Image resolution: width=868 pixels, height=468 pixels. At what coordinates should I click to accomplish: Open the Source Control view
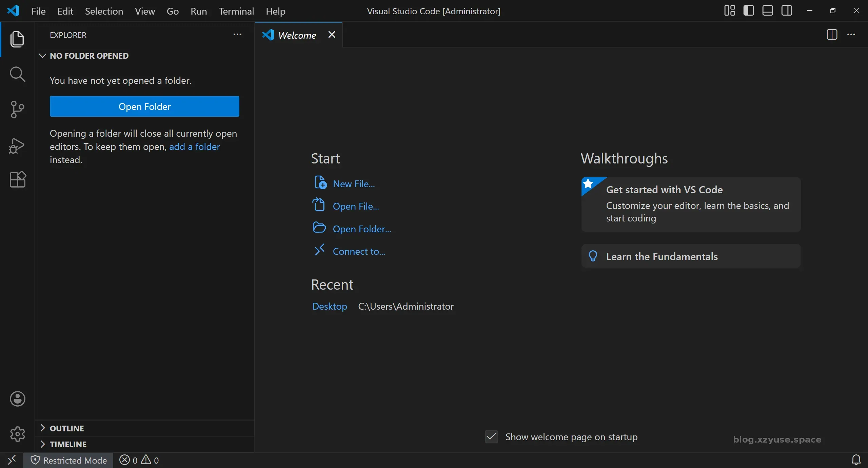17,110
